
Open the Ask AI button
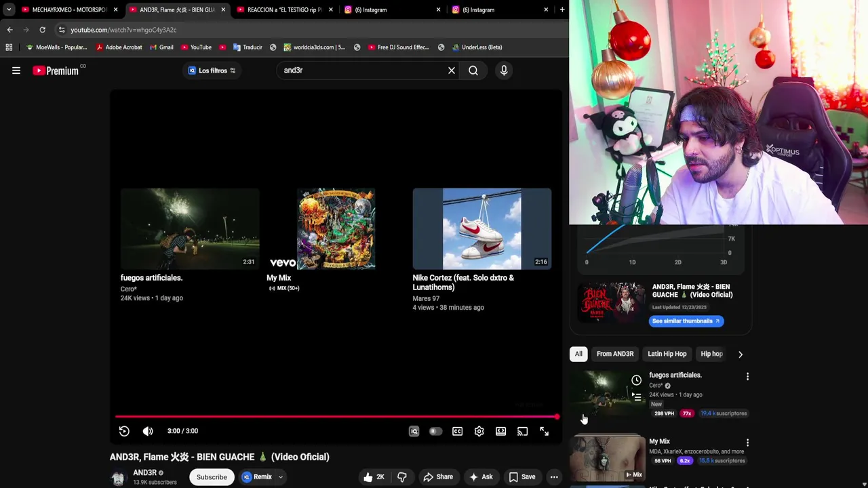(x=481, y=477)
